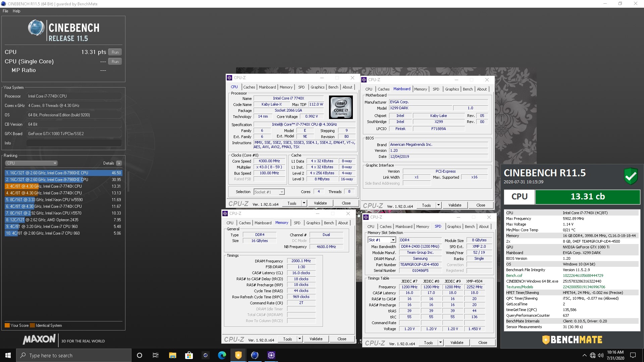Viewport: 644px width, 362px height.
Task: Click Part Number TEAMGROUP-UD4-4500 field
Action: point(420,264)
